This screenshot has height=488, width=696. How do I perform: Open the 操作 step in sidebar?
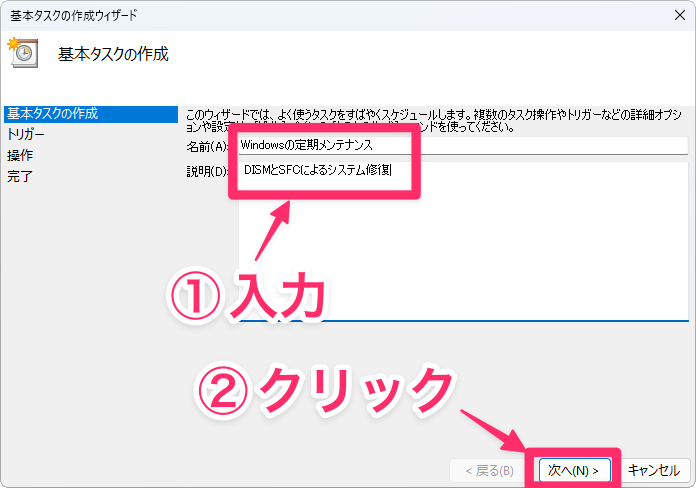click(20, 155)
